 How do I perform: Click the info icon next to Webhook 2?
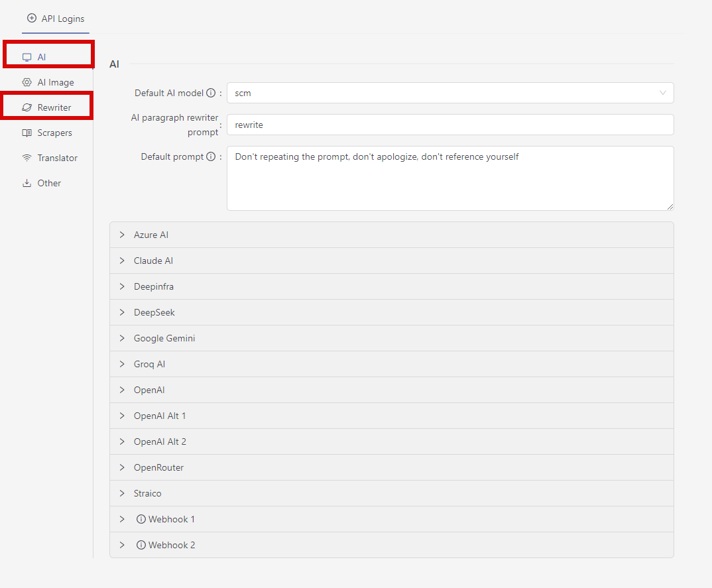click(141, 546)
